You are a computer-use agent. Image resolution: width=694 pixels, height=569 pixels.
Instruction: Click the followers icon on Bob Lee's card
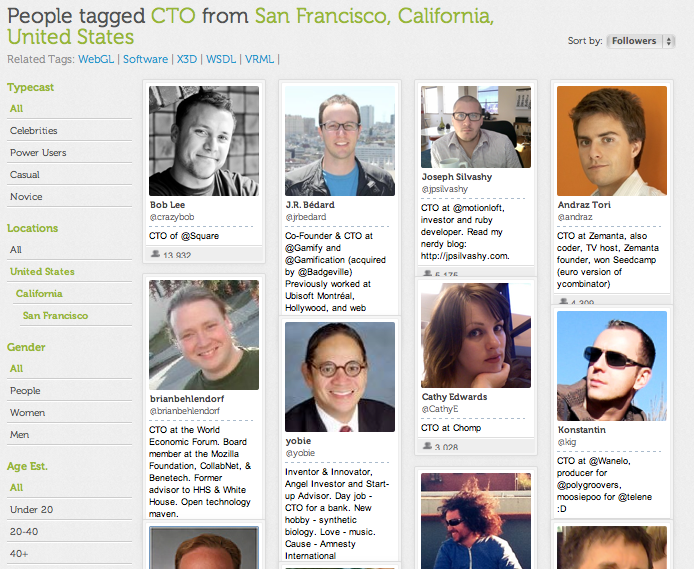(155, 255)
